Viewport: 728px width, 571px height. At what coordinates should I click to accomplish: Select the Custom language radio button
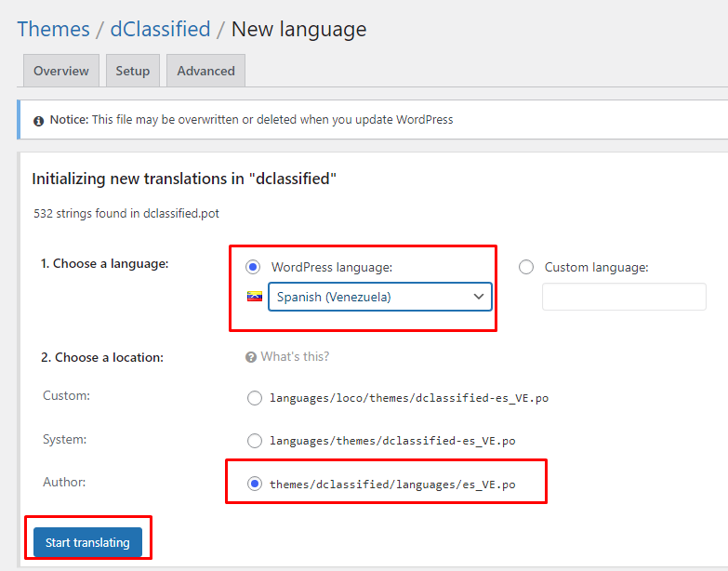[x=526, y=268]
